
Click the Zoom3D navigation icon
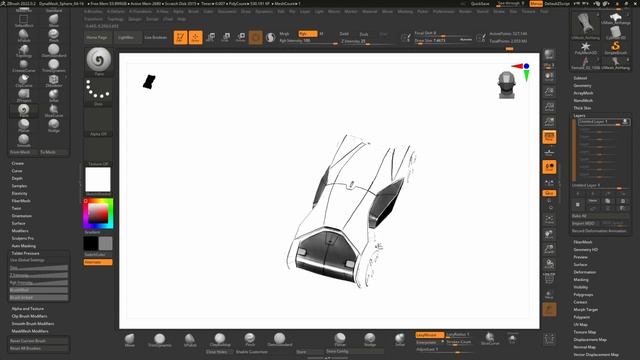[549, 249]
